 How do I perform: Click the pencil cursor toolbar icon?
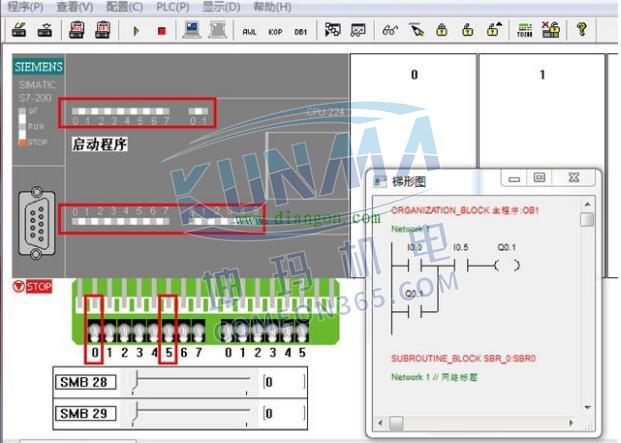point(416,30)
